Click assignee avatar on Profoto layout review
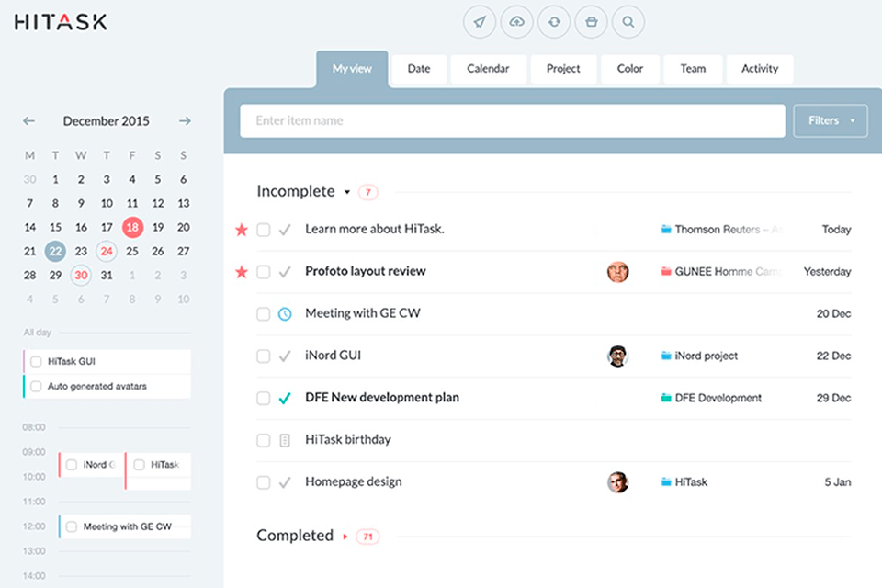882x588 pixels. (x=617, y=272)
